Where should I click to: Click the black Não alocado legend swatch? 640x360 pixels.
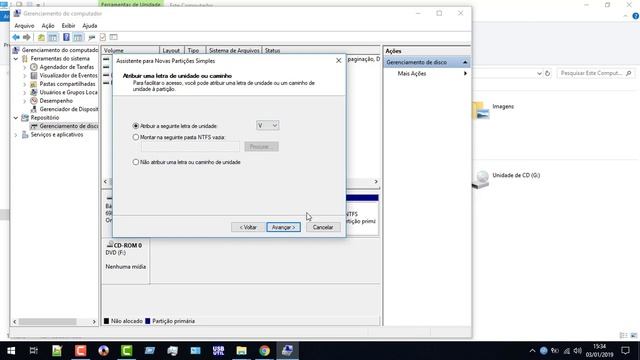107,321
